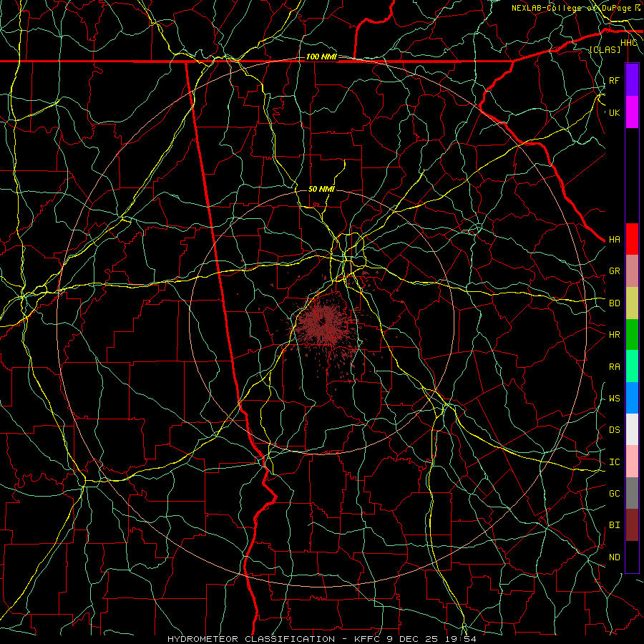Click the BD yellow legend swatch
Viewport: 644px width, 644px height.
coord(632,303)
